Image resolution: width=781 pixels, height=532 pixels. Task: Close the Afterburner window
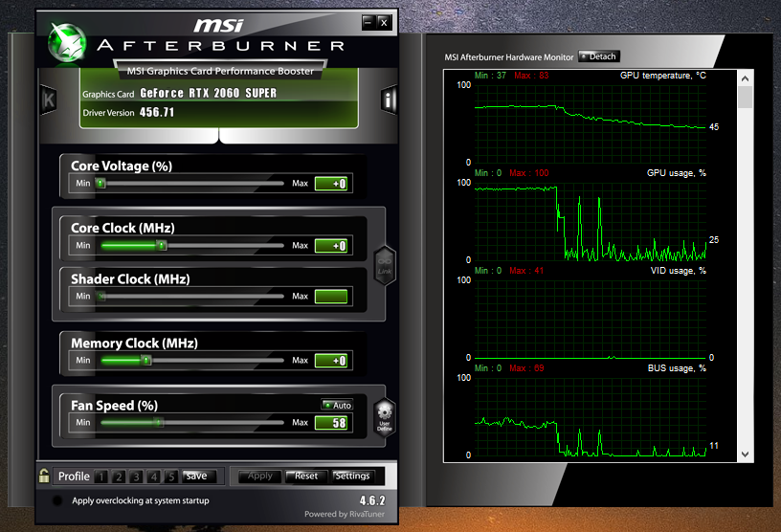point(384,22)
